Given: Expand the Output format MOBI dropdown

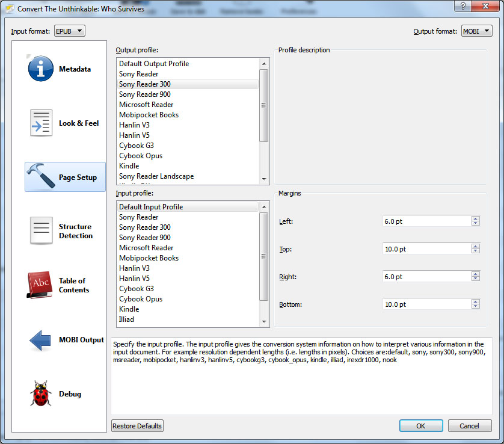Looking at the screenshot, I should point(477,31).
